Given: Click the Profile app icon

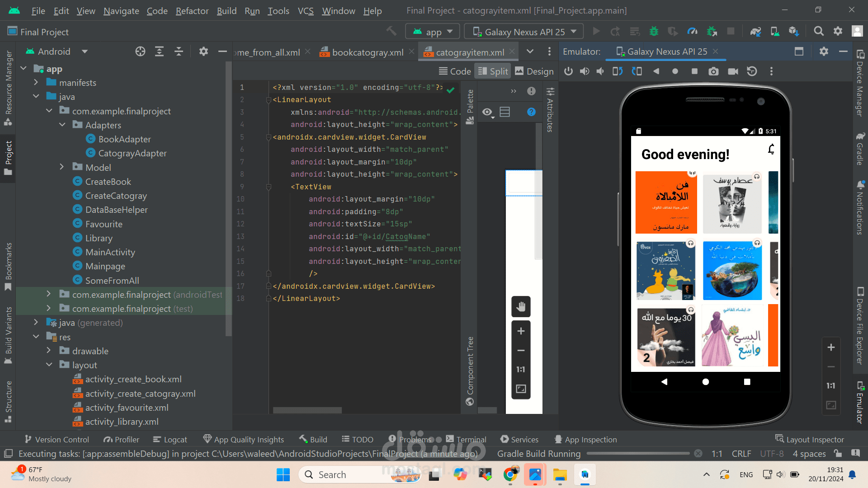Looking at the screenshot, I should 692,31.
